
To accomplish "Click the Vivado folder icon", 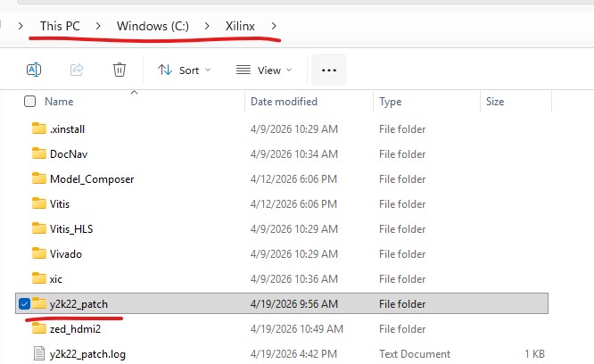I will [x=38, y=253].
